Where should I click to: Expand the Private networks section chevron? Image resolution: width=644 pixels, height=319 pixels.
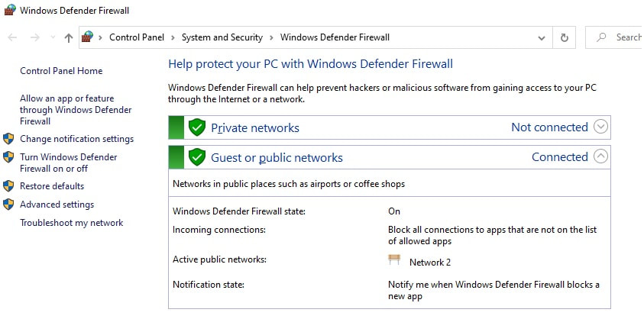tap(600, 127)
